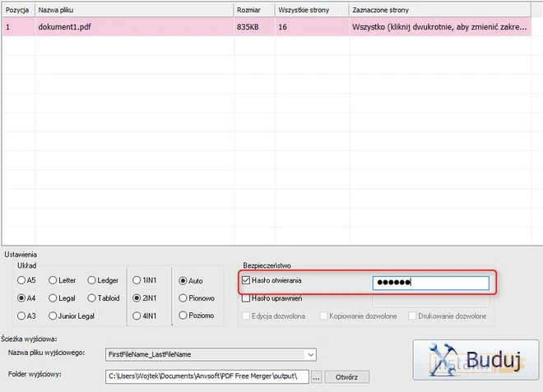The image size is (543, 392).
Task: Set orientation to Poziomo
Action: [183, 316]
